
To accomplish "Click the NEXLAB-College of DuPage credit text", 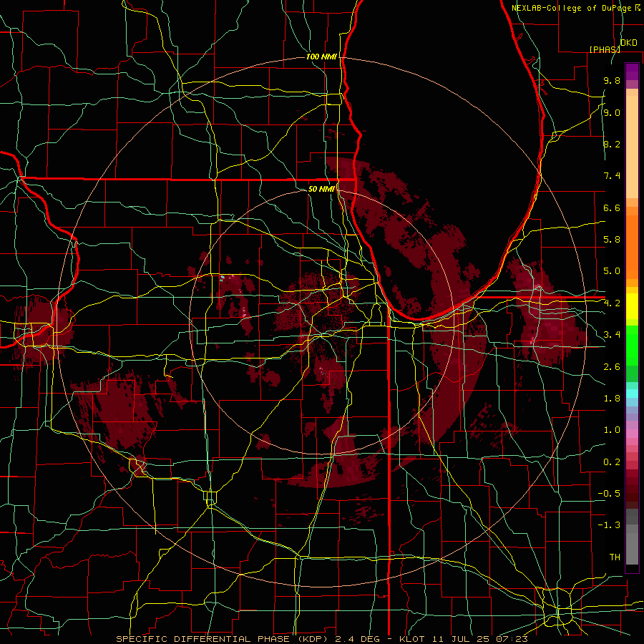I will [x=571, y=8].
